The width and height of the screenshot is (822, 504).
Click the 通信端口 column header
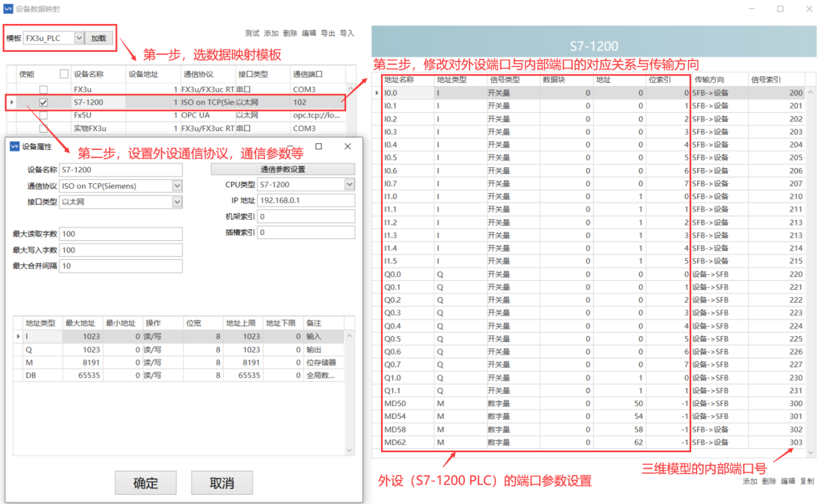click(x=317, y=74)
